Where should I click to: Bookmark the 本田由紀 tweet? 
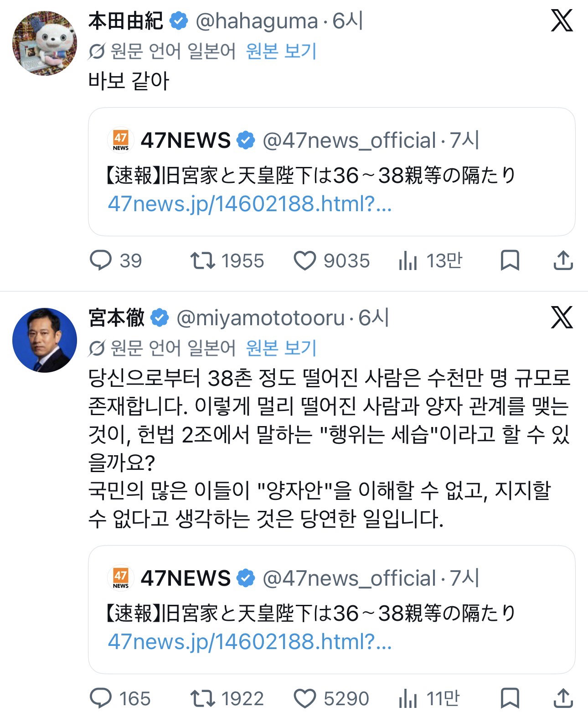510,261
